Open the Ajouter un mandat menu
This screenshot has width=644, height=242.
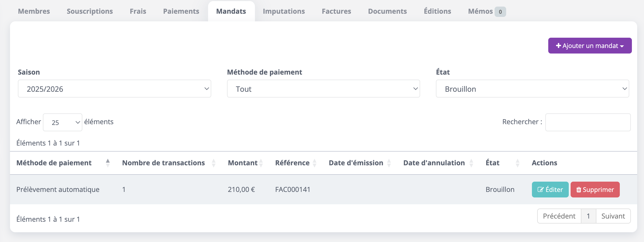point(590,46)
